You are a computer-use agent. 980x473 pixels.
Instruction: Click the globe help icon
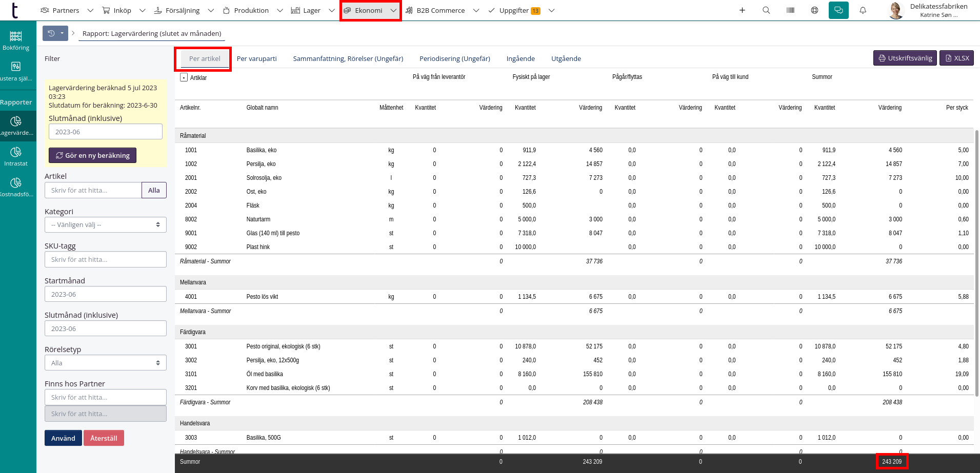click(814, 10)
